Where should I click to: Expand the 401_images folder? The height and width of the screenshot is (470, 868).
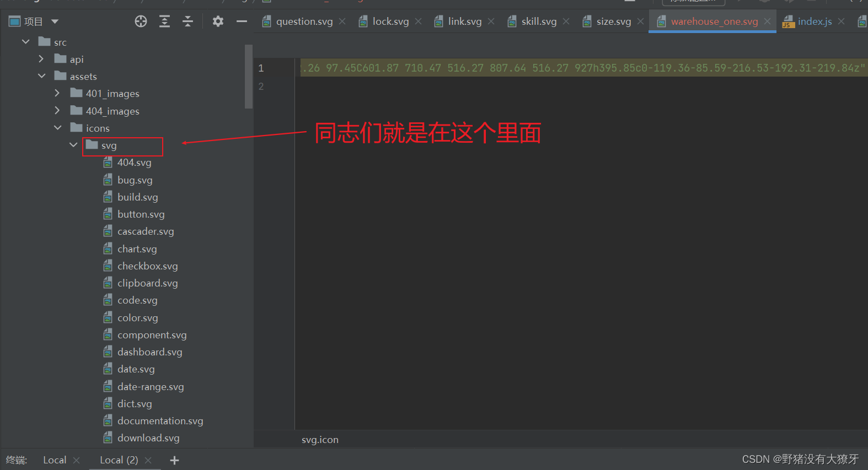(57, 93)
